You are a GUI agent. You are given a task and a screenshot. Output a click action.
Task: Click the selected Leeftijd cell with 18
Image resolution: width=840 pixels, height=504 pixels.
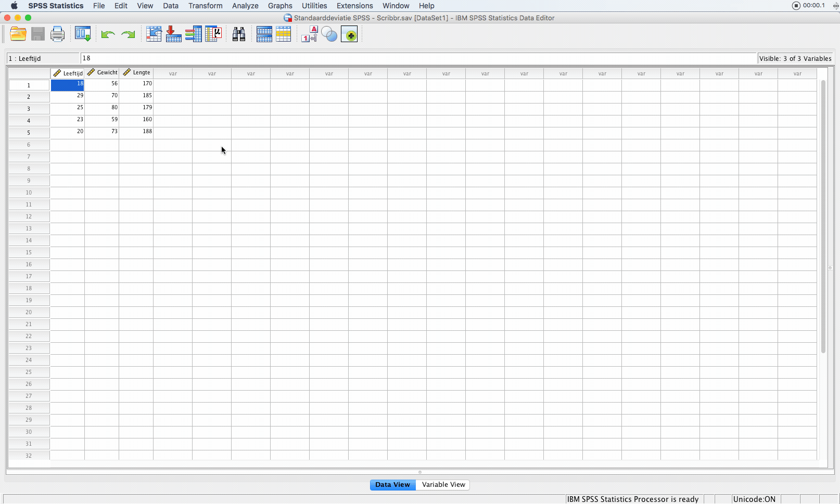pos(68,85)
